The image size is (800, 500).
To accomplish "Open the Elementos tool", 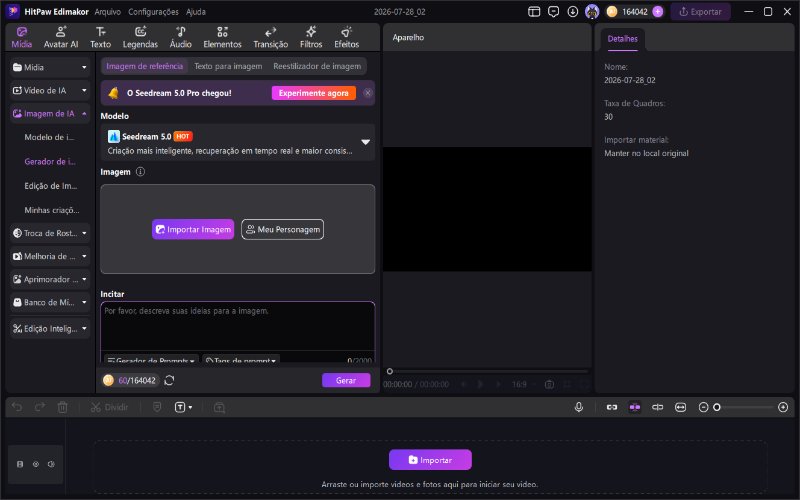I will click(x=222, y=37).
